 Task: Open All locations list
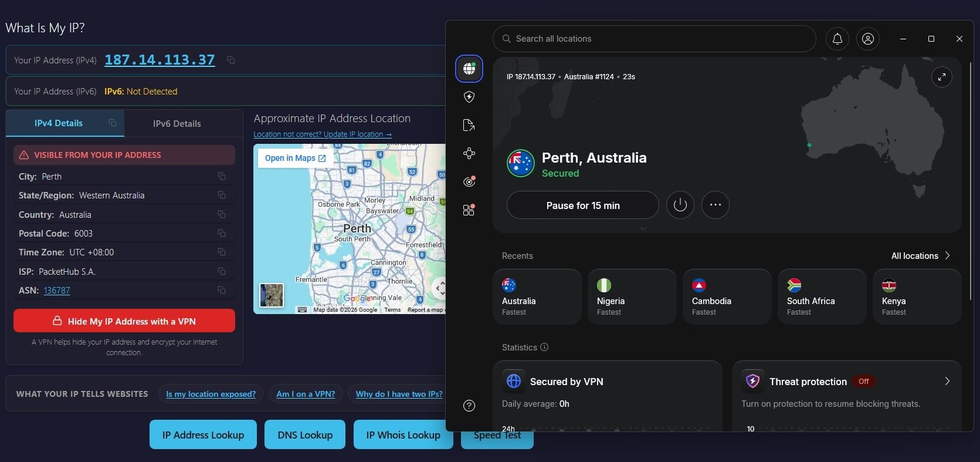click(921, 256)
